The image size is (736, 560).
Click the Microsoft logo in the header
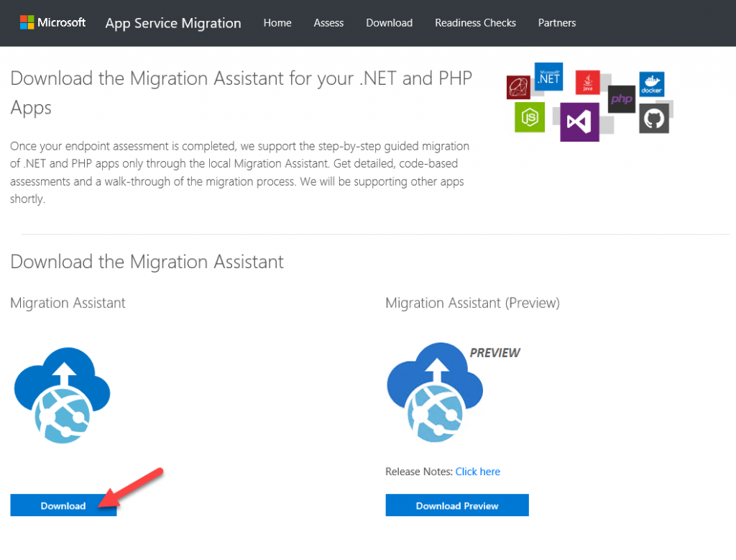(x=52, y=22)
